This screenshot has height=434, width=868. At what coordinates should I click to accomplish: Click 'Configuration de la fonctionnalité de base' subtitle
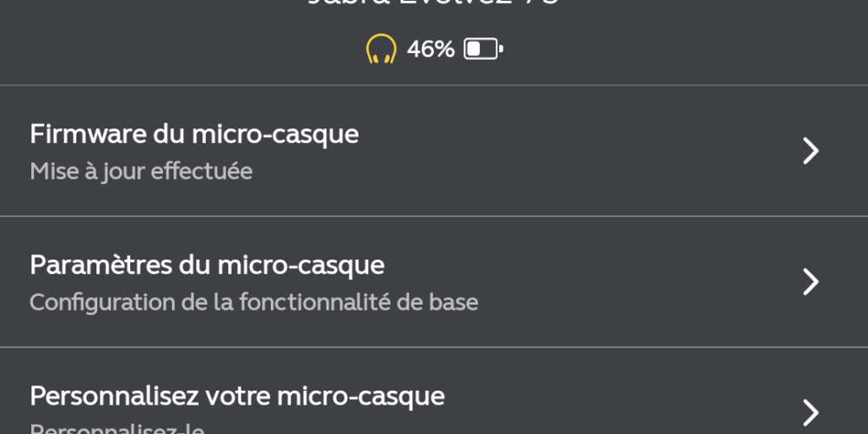[253, 302]
